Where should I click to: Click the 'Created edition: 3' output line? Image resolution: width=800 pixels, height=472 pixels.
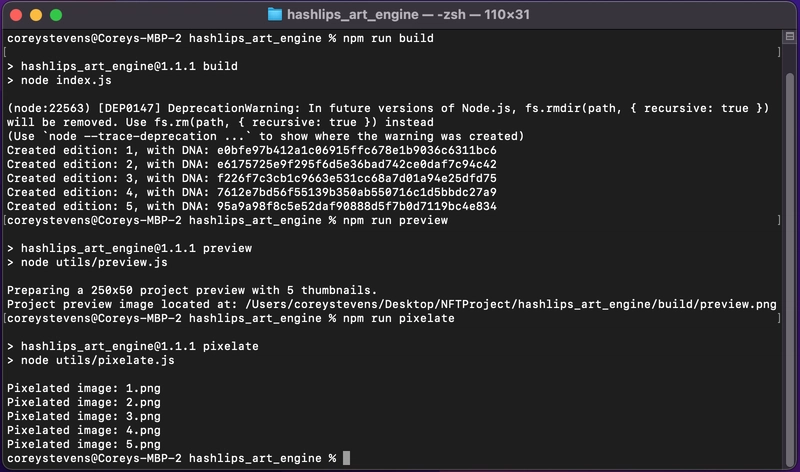tap(252, 179)
